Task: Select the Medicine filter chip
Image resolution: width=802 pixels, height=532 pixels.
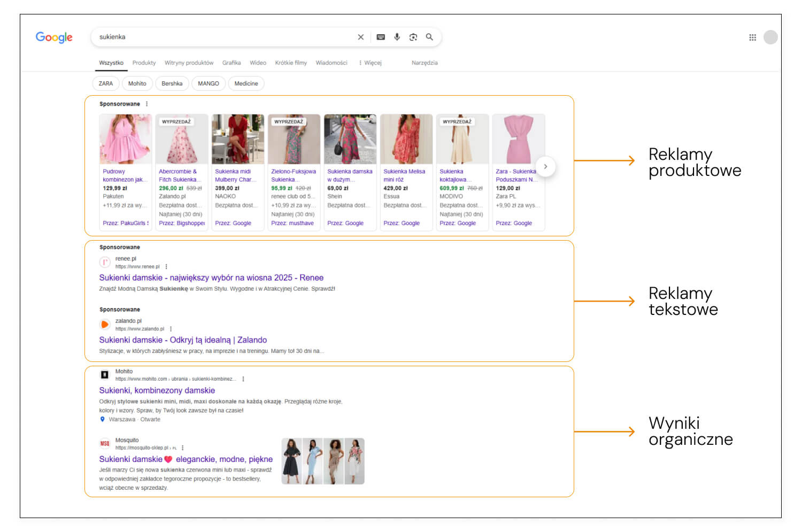Action: [246, 83]
